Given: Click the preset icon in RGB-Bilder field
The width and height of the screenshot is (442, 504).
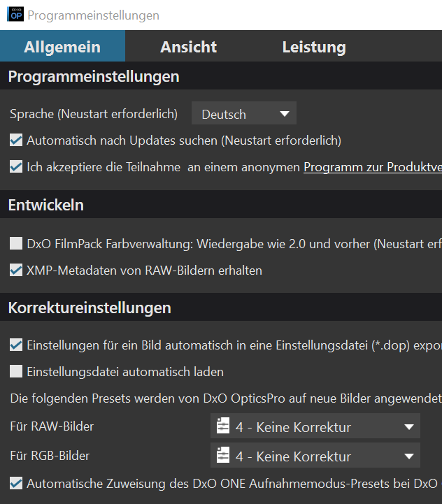Looking at the screenshot, I should (223, 456).
